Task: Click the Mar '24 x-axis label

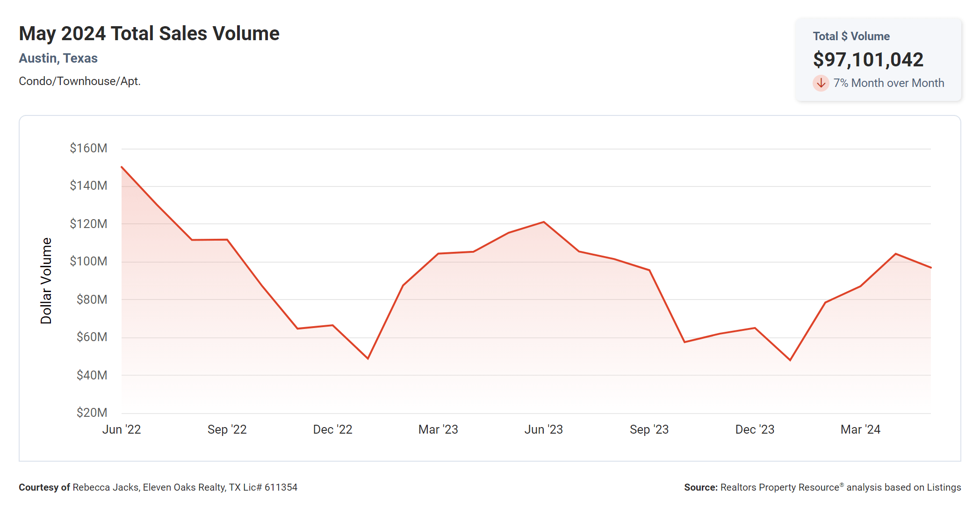Action: click(860, 429)
